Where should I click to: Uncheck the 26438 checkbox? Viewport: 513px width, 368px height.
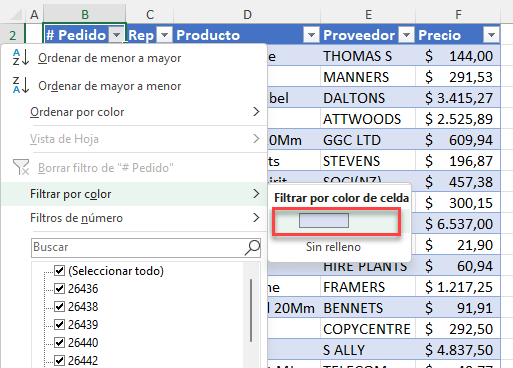[x=59, y=306]
